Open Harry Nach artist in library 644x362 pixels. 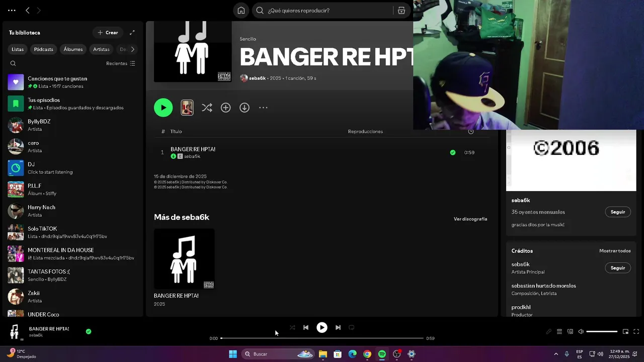72,211
